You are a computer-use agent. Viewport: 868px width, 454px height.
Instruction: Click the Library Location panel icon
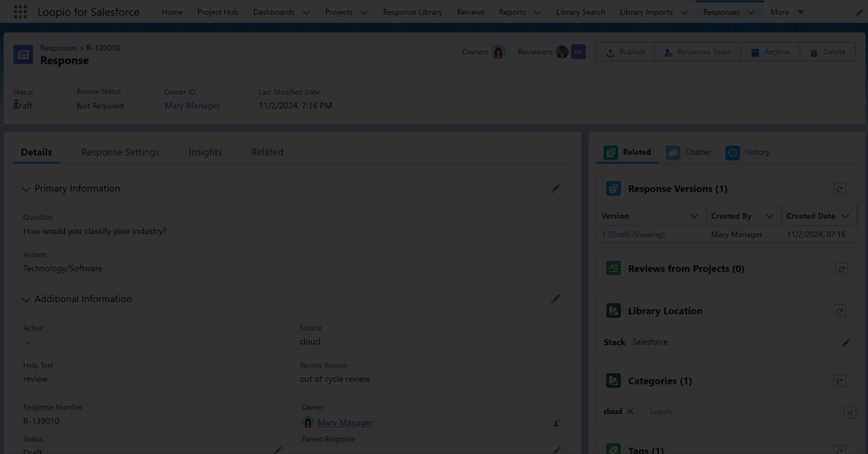(614, 311)
